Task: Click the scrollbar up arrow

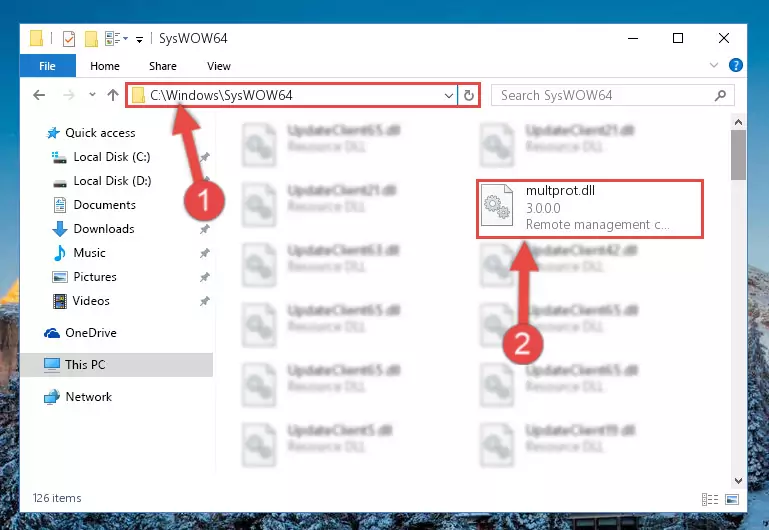Action: [738, 122]
